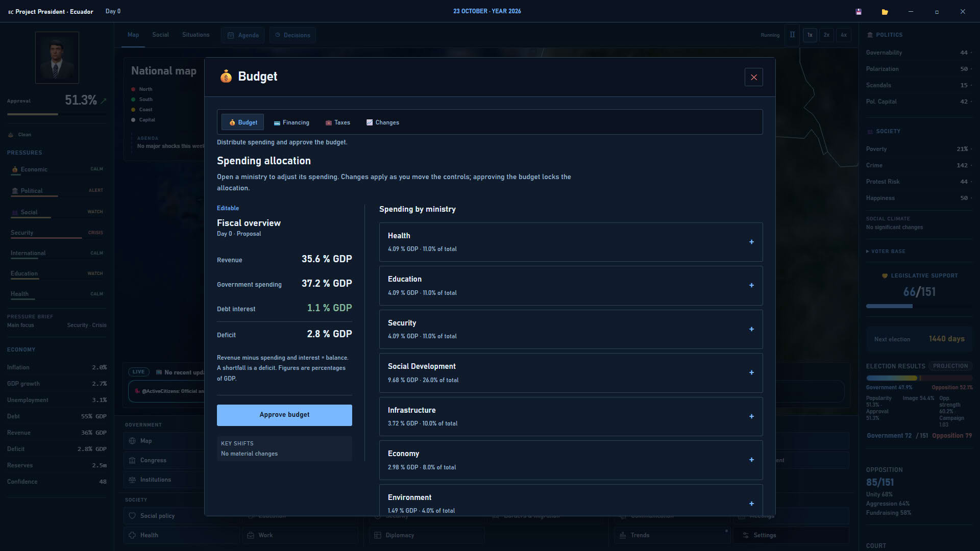Expand the Environment ministry plus icon
This screenshot has height=551, width=980.
[751, 504]
